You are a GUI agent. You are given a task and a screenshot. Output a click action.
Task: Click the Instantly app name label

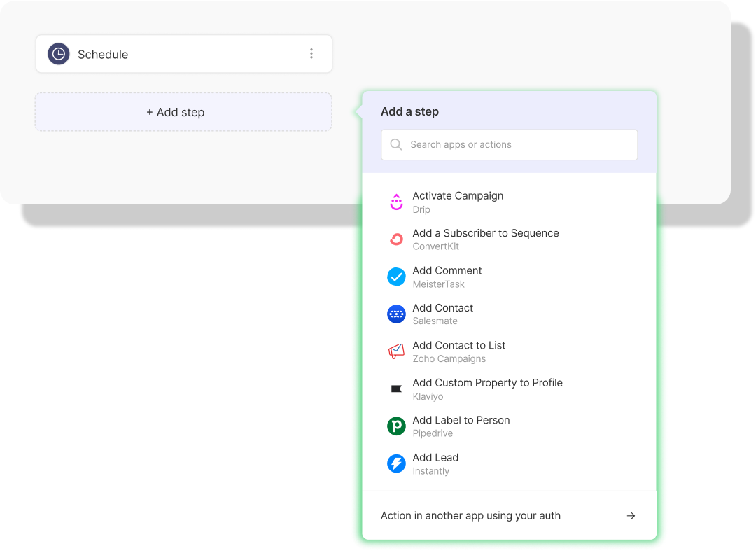[430, 471]
